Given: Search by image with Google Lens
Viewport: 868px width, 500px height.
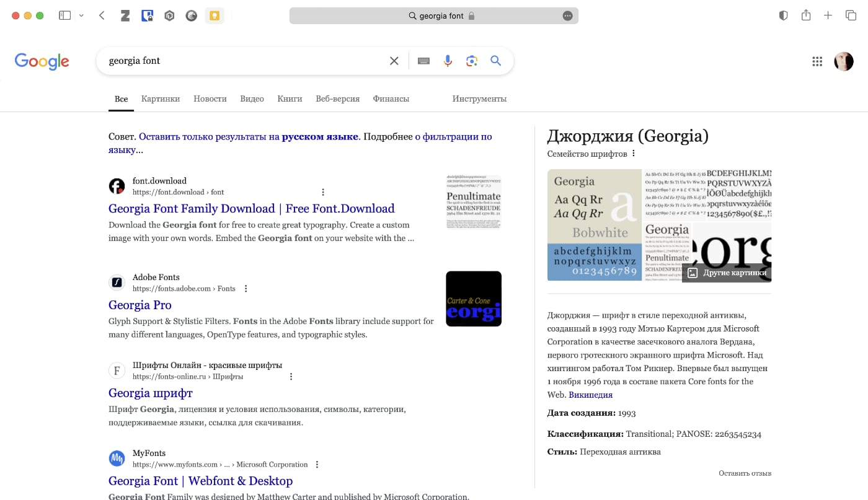Looking at the screenshot, I should [x=472, y=61].
